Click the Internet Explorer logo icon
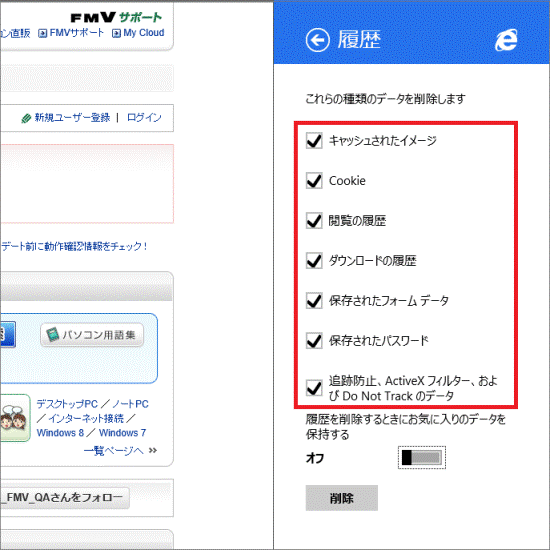Viewport: 550px width, 550px height. (x=506, y=40)
